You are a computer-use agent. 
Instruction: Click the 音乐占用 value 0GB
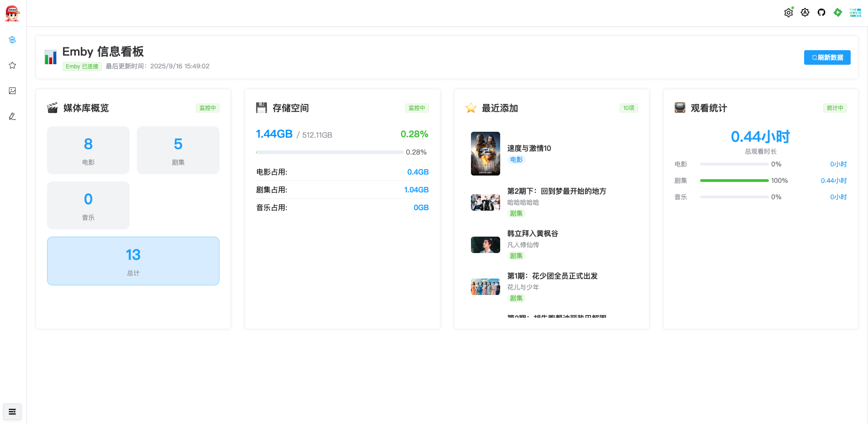click(x=421, y=207)
